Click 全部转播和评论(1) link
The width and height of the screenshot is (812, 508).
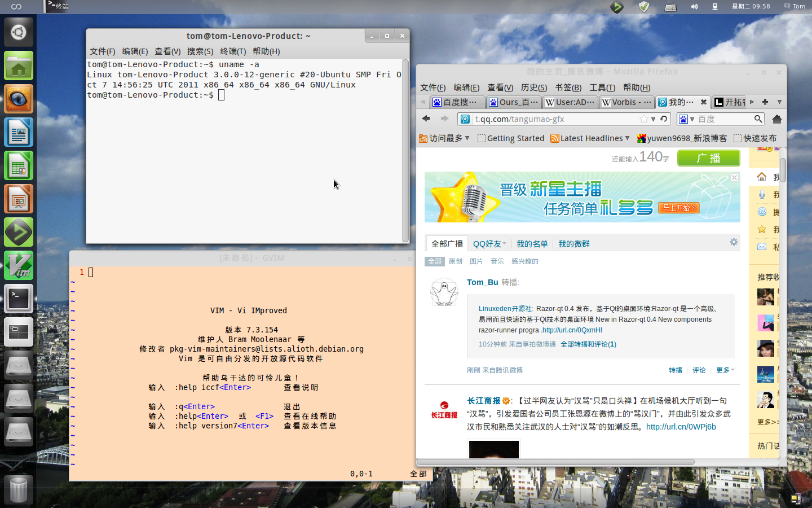(x=588, y=344)
